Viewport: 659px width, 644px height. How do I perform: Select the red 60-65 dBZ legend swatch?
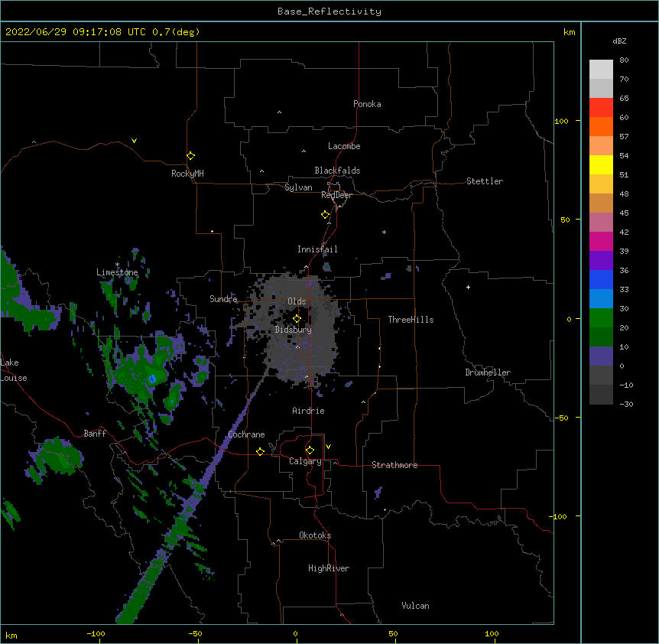(x=601, y=107)
